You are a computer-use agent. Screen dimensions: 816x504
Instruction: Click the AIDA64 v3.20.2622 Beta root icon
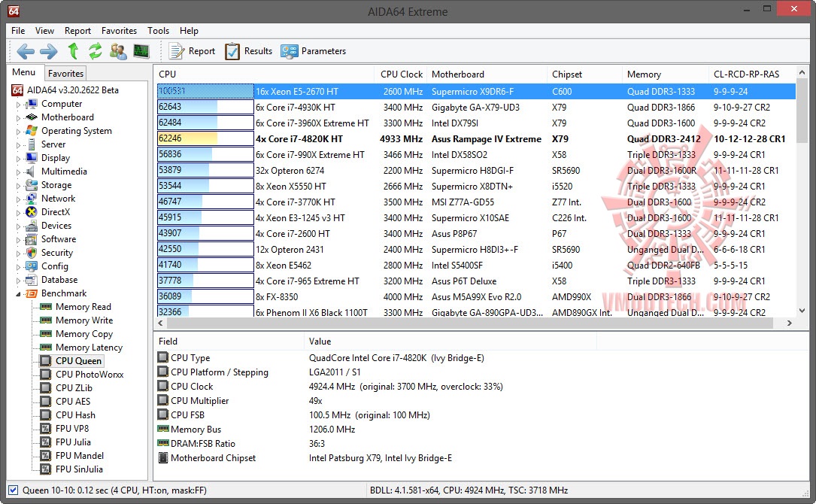tap(17, 90)
